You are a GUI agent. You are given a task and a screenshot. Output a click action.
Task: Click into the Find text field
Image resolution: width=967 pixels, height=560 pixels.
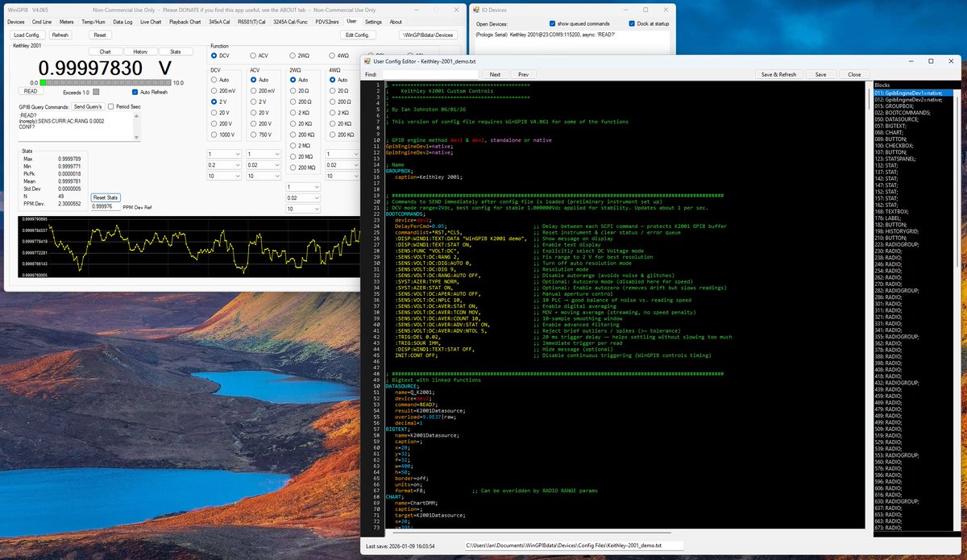point(429,74)
